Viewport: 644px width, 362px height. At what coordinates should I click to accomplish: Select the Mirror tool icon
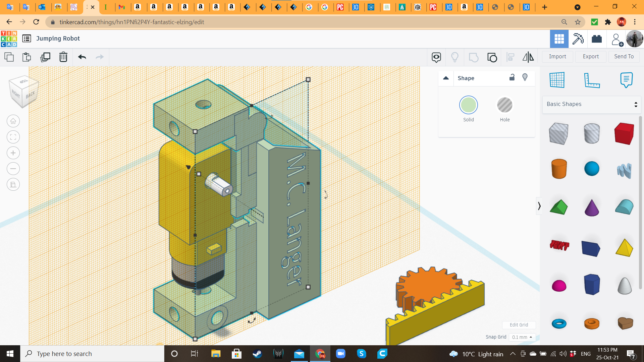click(x=528, y=57)
